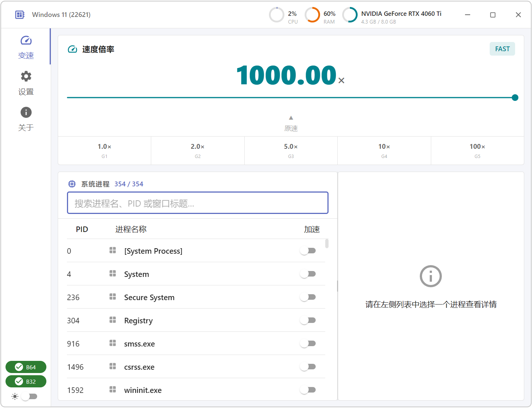Focus the process search input field
This screenshot has width=532, height=408.
(x=198, y=203)
